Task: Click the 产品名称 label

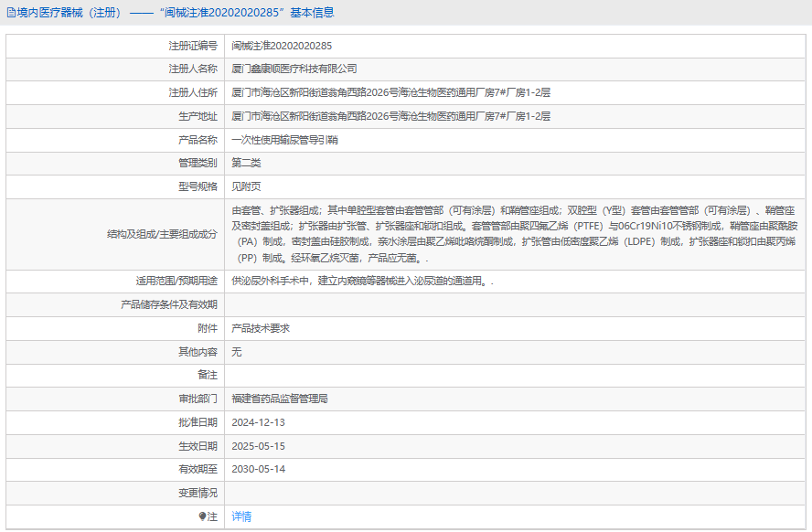Action: pyautogui.click(x=198, y=140)
